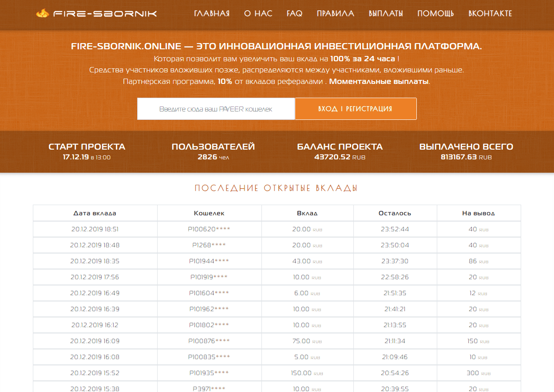Image resolution: width=554 pixels, height=392 pixels.
Task: Go to the FAQ menu item
Action: click(295, 13)
